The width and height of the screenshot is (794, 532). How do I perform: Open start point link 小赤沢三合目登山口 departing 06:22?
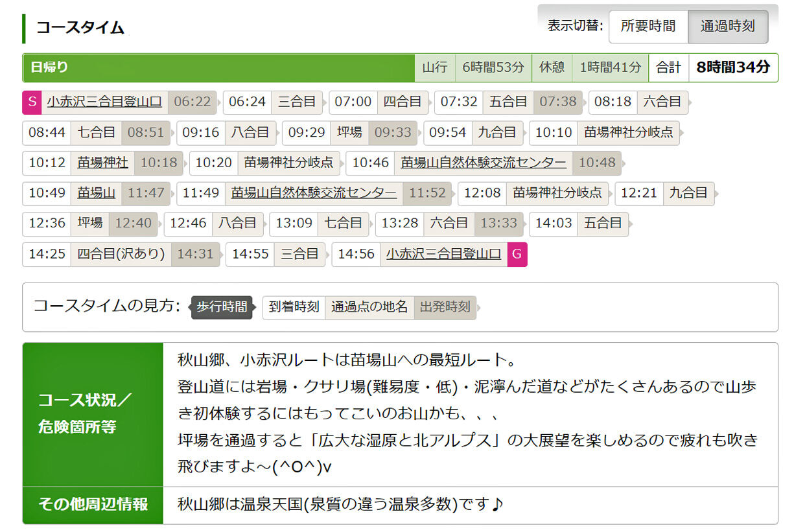104,102
